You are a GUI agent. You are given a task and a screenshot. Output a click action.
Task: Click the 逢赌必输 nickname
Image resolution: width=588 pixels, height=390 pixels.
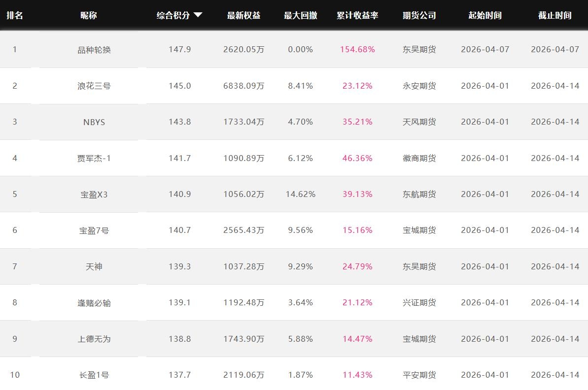94,303
